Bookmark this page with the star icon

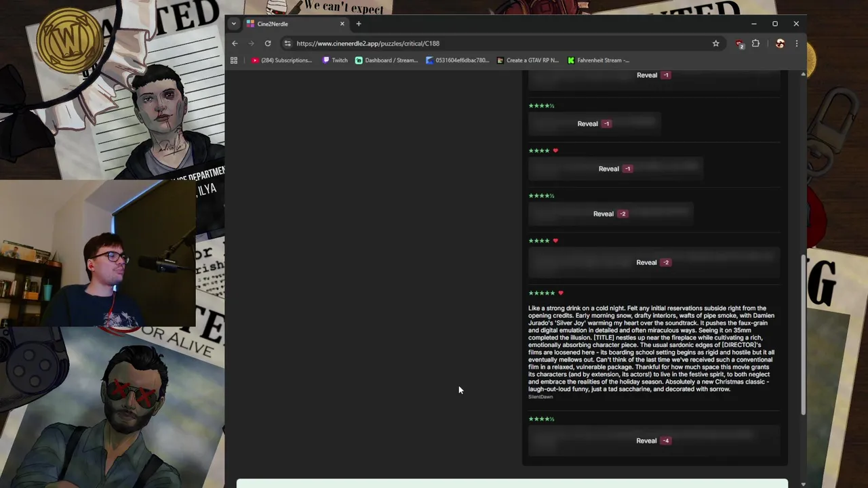coord(715,43)
